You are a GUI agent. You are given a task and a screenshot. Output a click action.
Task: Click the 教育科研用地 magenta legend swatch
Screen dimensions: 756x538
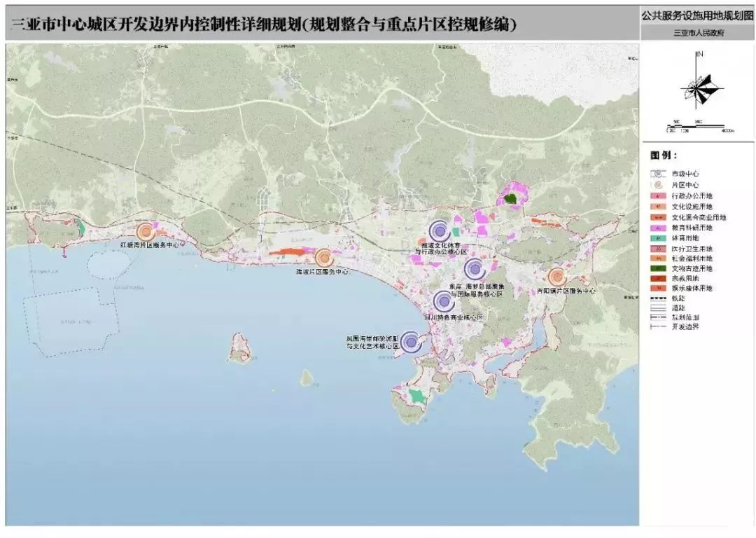[658, 228]
